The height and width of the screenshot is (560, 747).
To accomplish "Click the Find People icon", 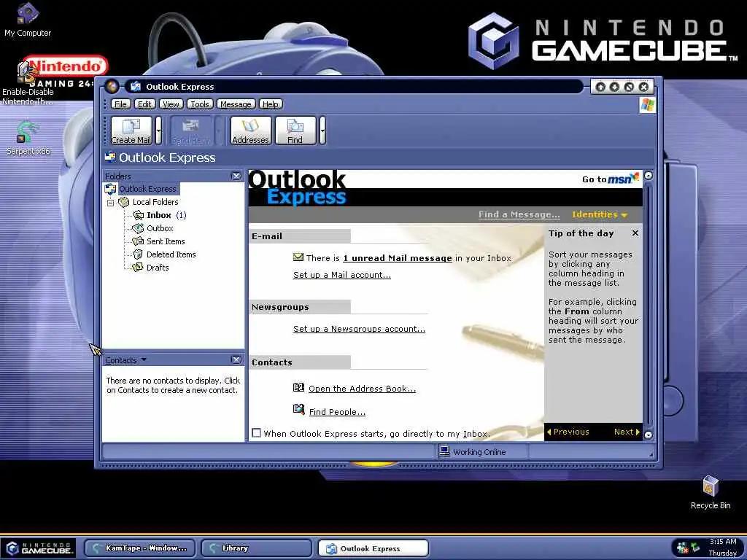I will (x=298, y=409).
